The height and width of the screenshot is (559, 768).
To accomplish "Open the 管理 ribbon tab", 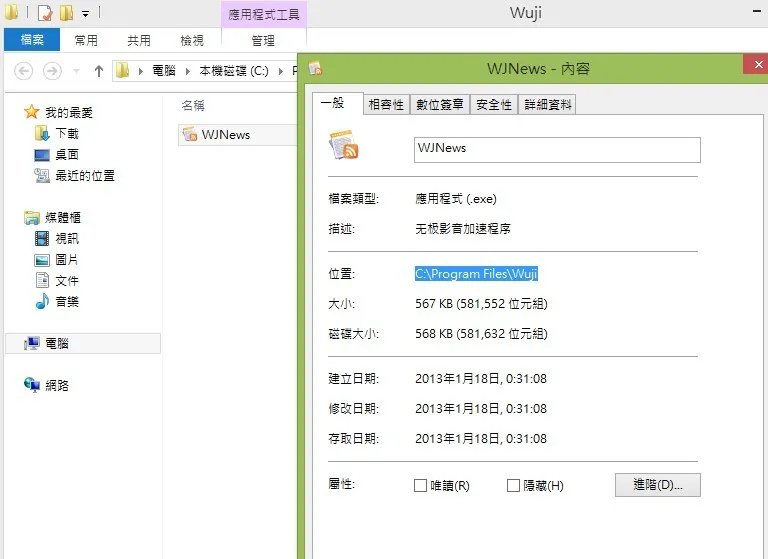I will (x=264, y=40).
